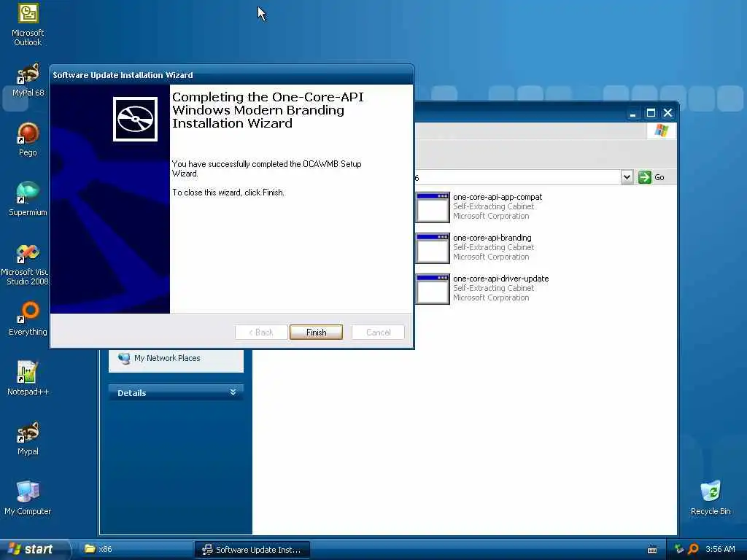This screenshot has width=747, height=560.
Task: Click the network tray icon
Action: (679, 549)
